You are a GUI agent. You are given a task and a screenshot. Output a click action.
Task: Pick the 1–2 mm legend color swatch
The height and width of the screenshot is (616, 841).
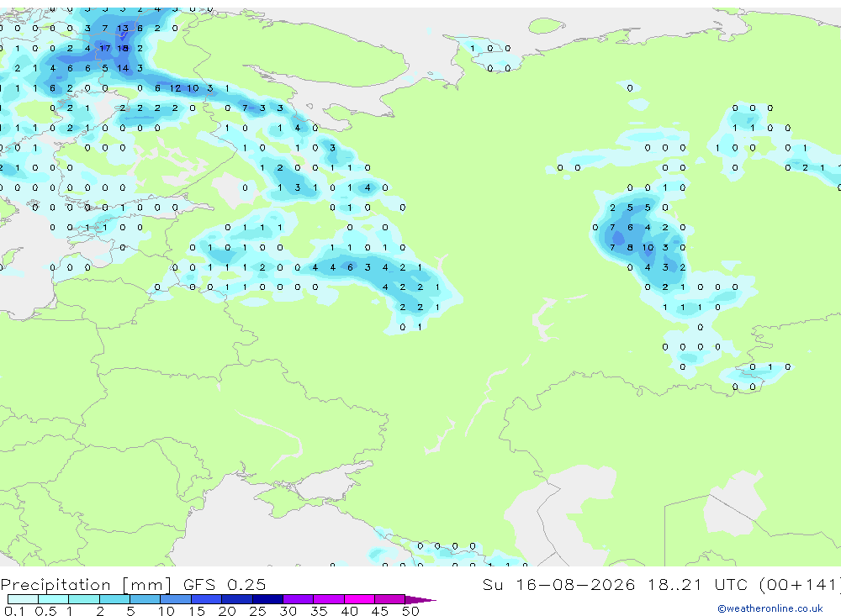pos(84,599)
